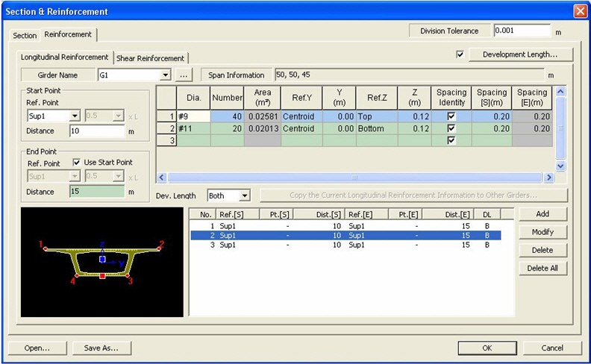The image size is (591, 364).
Task: Click the ellipsis button beside Girder Name
Action: [x=185, y=75]
